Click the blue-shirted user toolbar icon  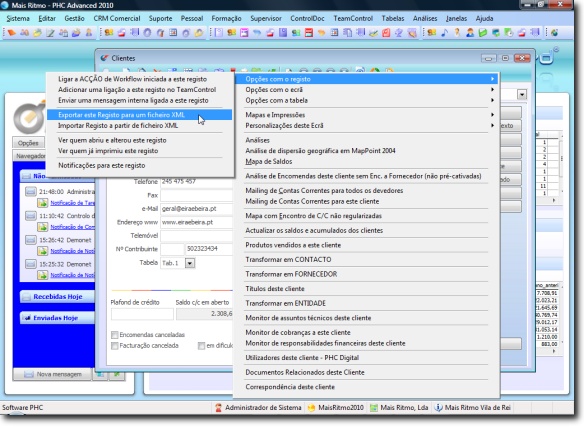[x=470, y=33]
